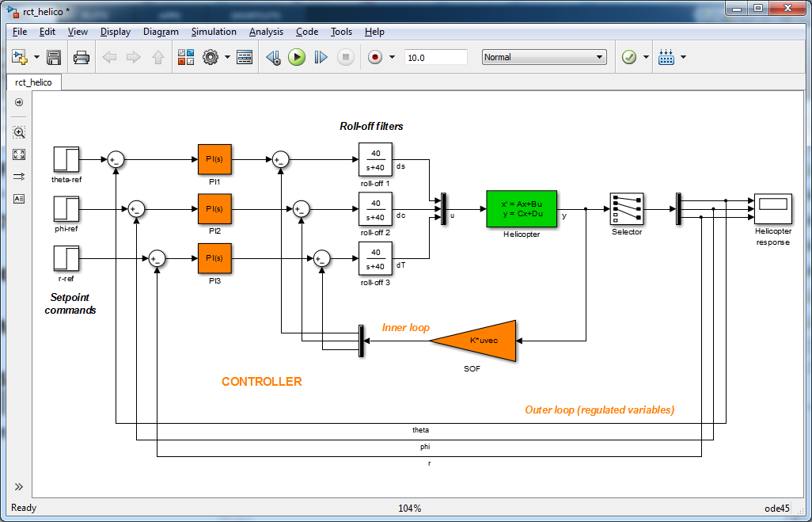Select the rct_helico model tab

pos(33,82)
